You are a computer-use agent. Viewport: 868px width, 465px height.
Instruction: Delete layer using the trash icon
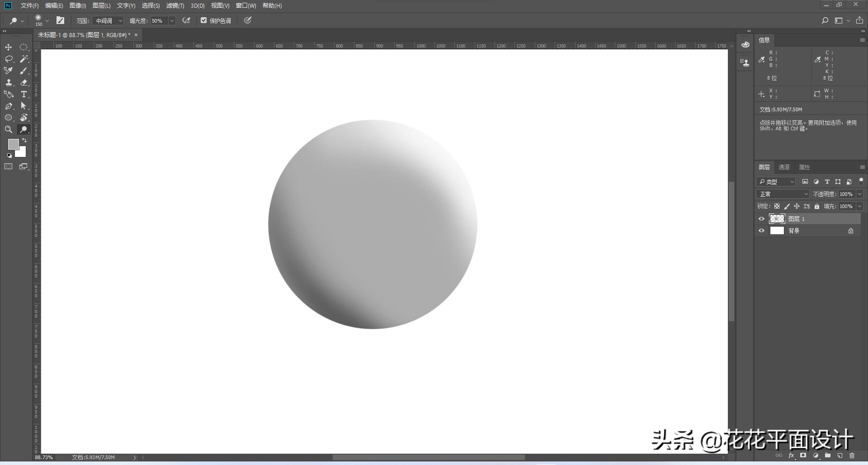coord(852,456)
